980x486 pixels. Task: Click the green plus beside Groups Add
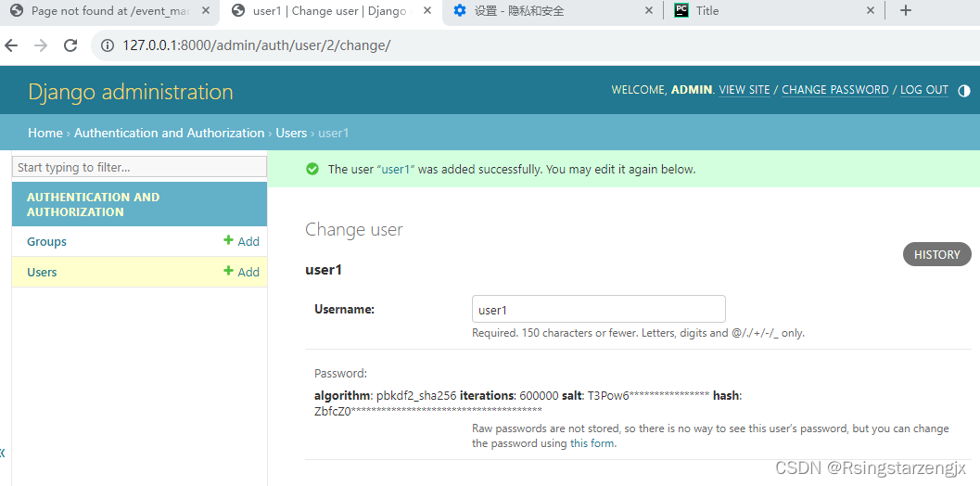click(x=228, y=241)
